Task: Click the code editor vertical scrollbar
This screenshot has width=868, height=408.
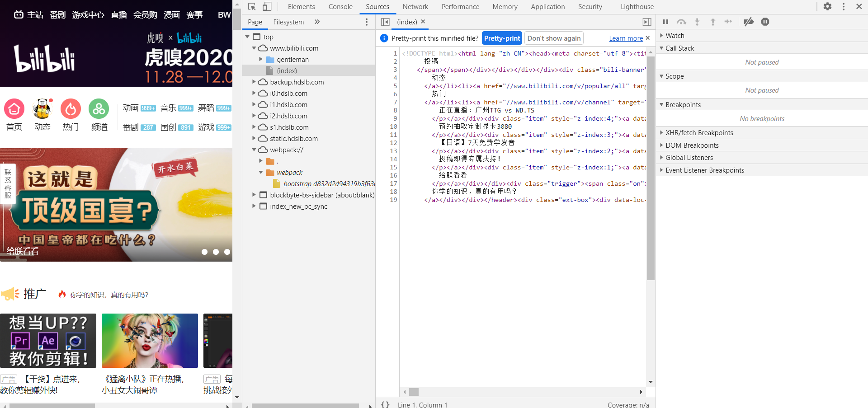Action: 651,167
